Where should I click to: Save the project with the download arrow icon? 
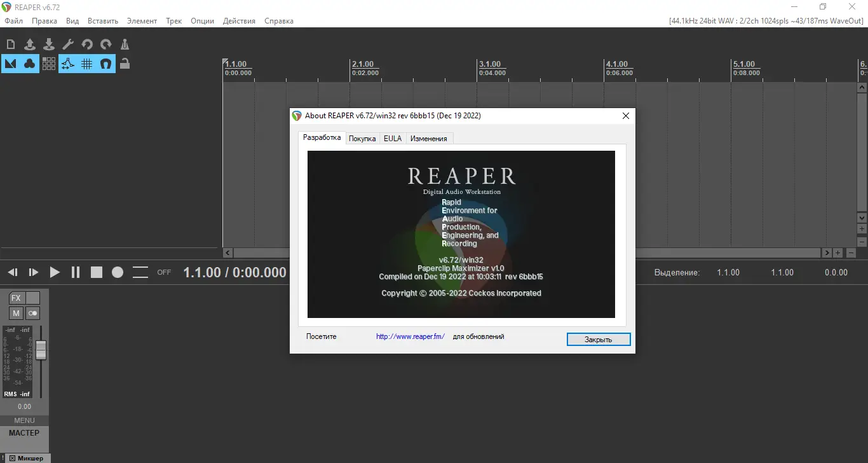49,44
